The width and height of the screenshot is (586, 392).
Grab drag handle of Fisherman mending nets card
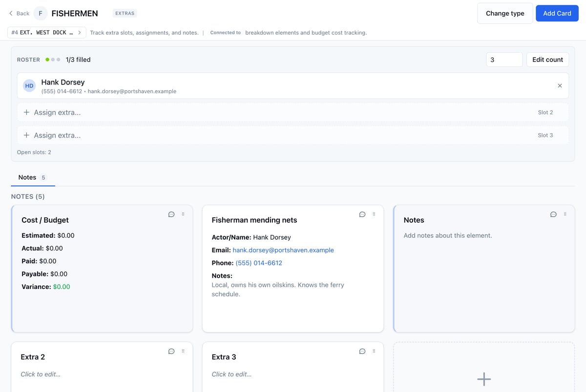(x=374, y=214)
